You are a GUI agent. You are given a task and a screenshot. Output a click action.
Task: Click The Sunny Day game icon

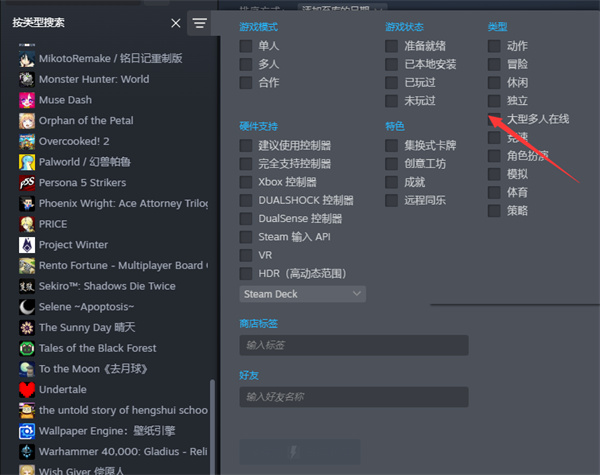point(27,327)
